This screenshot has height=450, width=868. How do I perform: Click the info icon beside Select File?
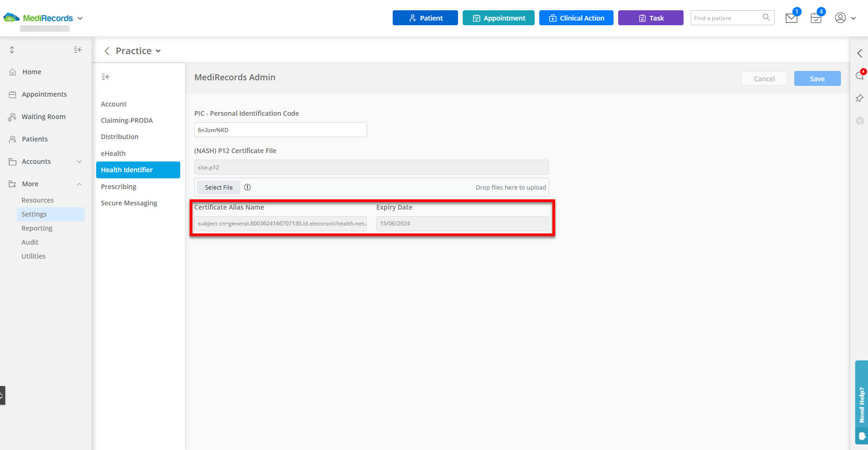click(247, 187)
